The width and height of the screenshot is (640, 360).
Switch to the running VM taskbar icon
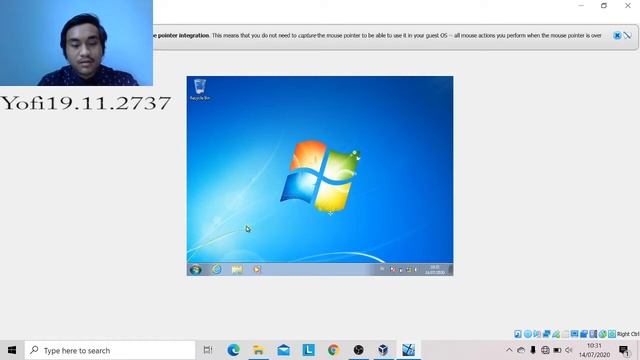(x=408, y=350)
